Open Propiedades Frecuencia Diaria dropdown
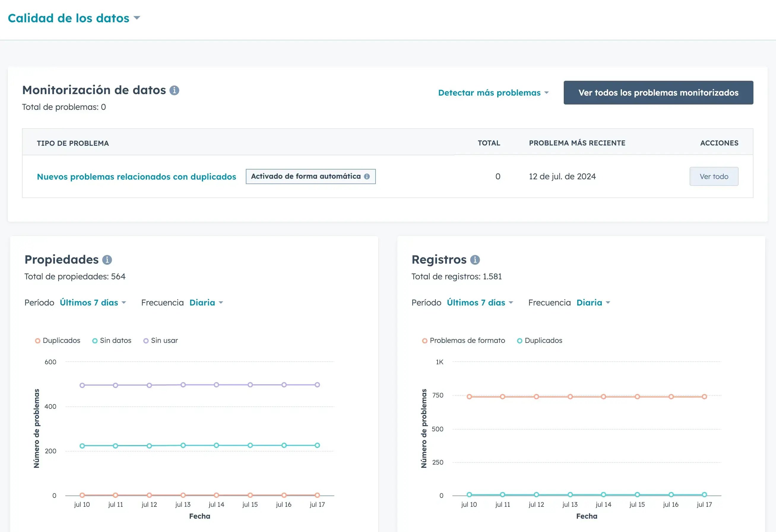 [206, 303]
